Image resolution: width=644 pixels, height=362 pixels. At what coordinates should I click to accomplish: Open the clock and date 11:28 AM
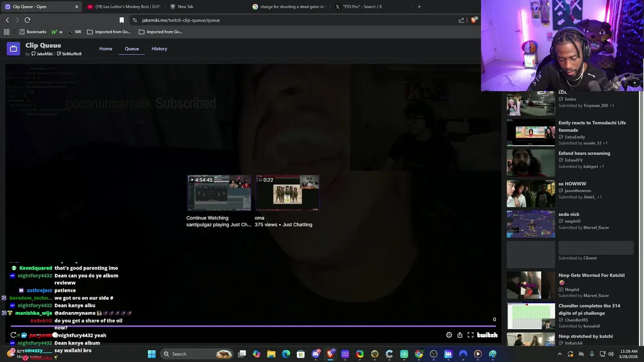click(628, 354)
